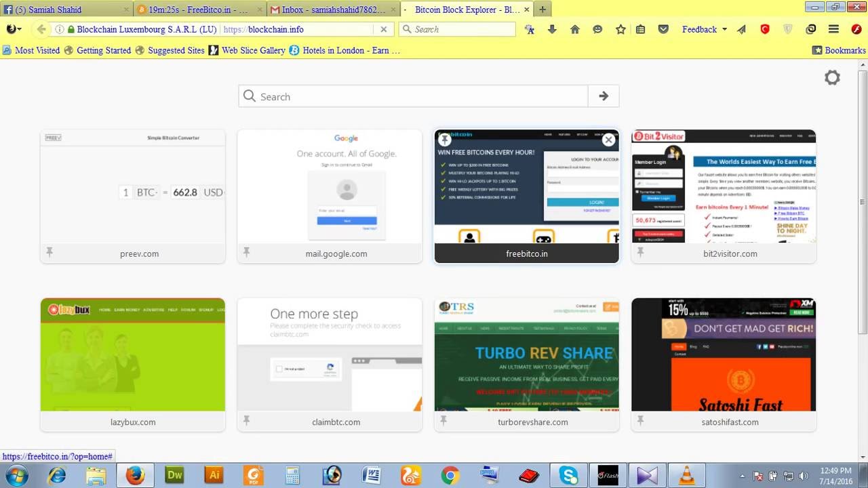868x488 pixels.
Task: Open the red shield extension icon
Action: click(765, 29)
